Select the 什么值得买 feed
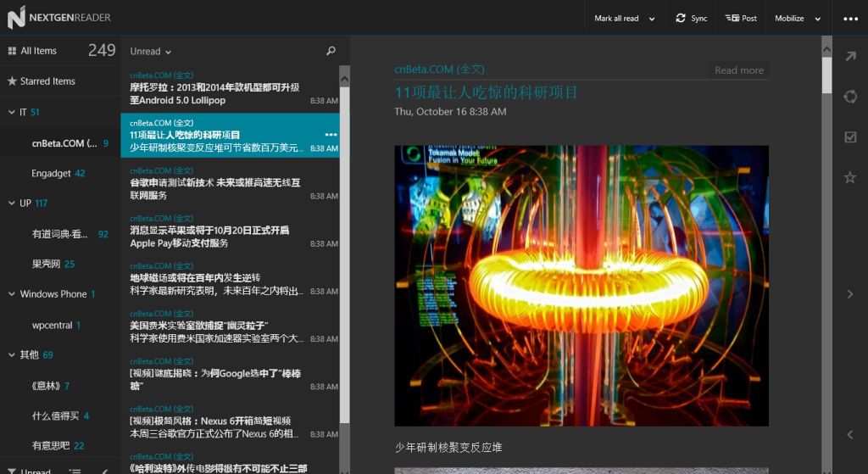 pyautogui.click(x=60, y=415)
